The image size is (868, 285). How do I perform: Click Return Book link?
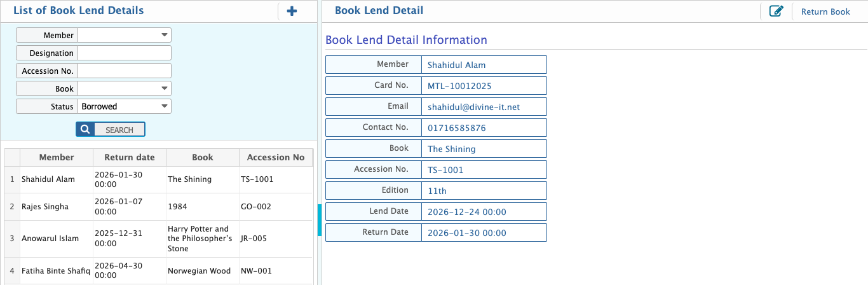pos(825,11)
